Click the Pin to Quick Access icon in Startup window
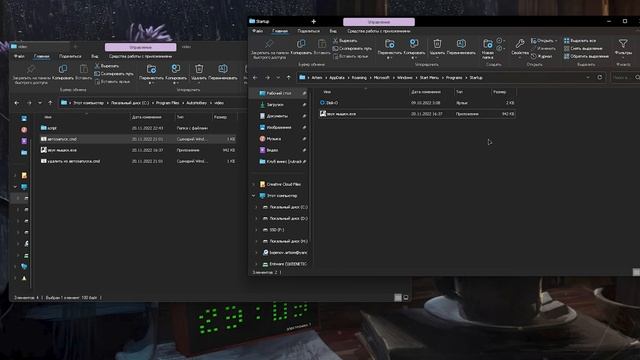 pyautogui.click(x=269, y=43)
